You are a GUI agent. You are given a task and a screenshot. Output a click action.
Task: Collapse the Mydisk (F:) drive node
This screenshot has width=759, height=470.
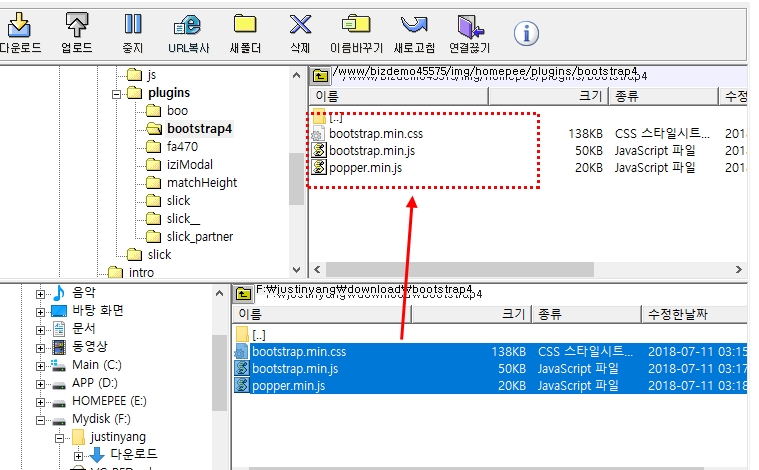click(40, 419)
